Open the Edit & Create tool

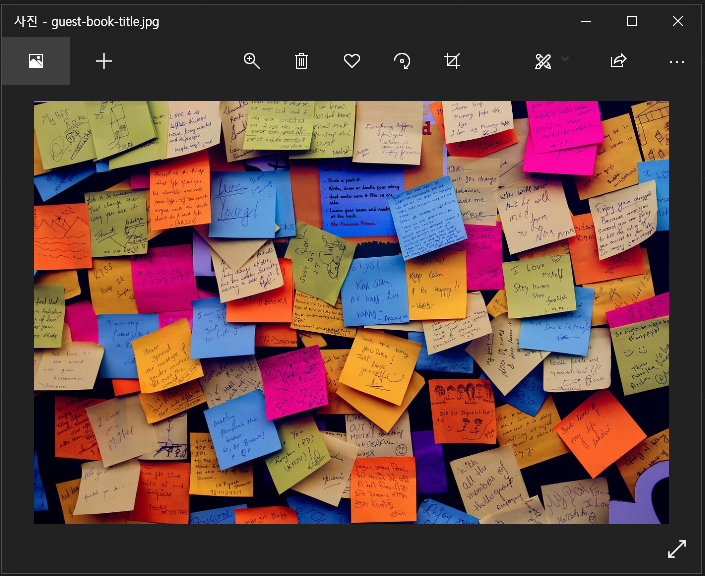tap(543, 61)
